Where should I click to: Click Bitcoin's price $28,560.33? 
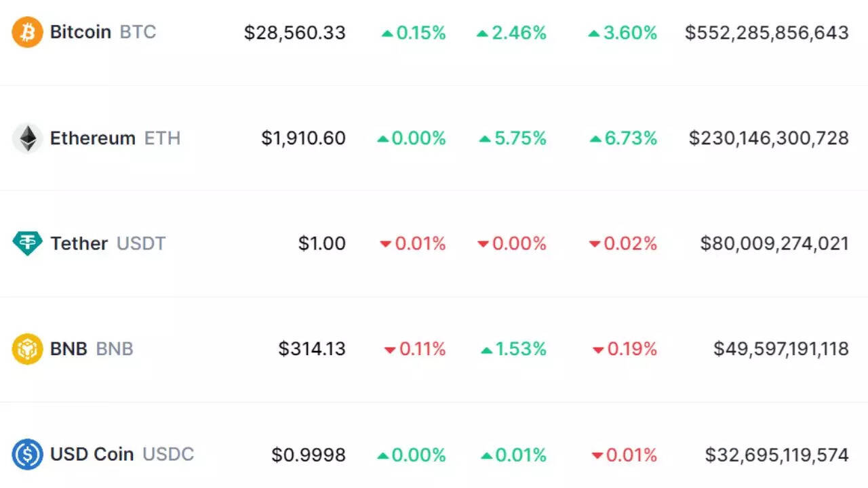(295, 33)
